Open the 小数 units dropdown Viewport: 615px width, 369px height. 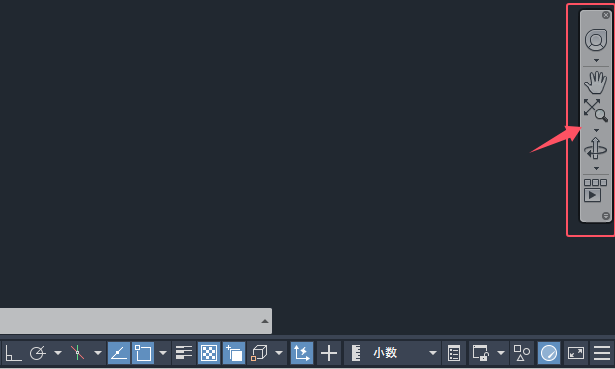[432, 353]
